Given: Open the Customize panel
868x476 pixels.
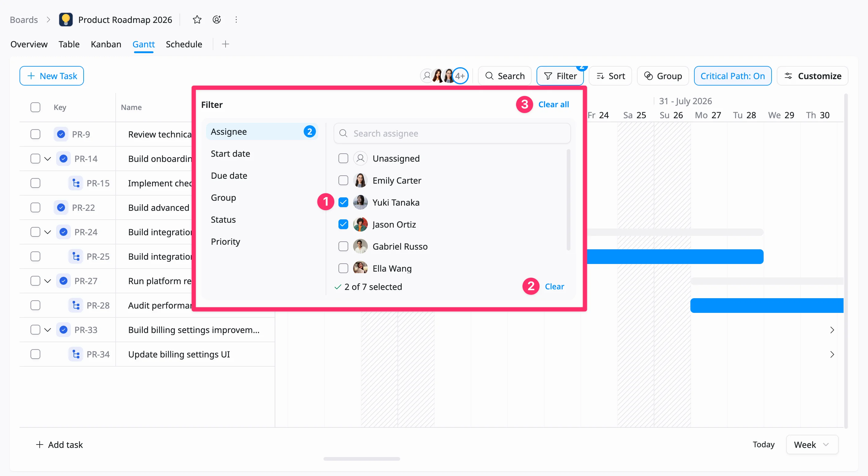Looking at the screenshot, I should (x=812, y=76).
